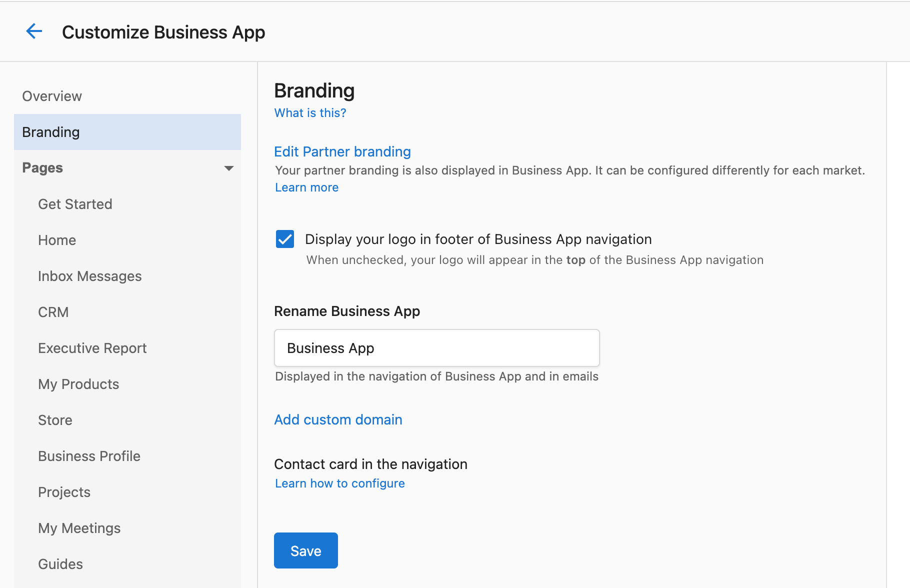The height and width of the screenshot is (588, 910).
Task: Click the Customize Business App title
Action: click(163, 32)
